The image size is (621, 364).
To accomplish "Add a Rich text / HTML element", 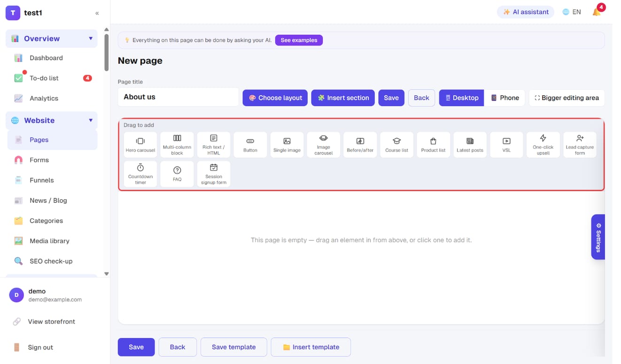I will pyautogui.click(x=214, y=145).
